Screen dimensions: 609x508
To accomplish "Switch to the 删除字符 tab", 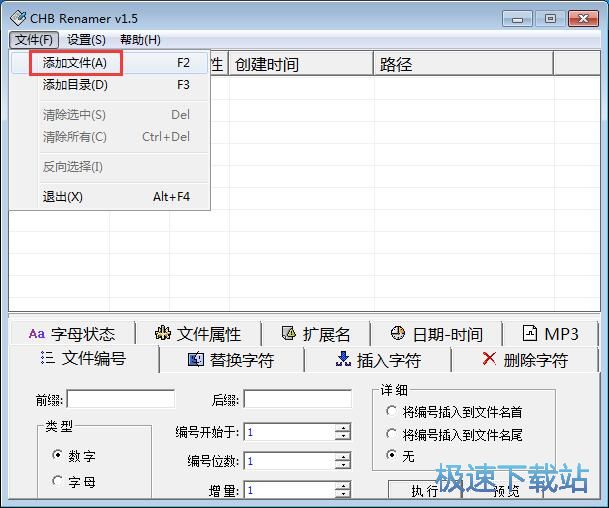I will click(x=525, y=360).
